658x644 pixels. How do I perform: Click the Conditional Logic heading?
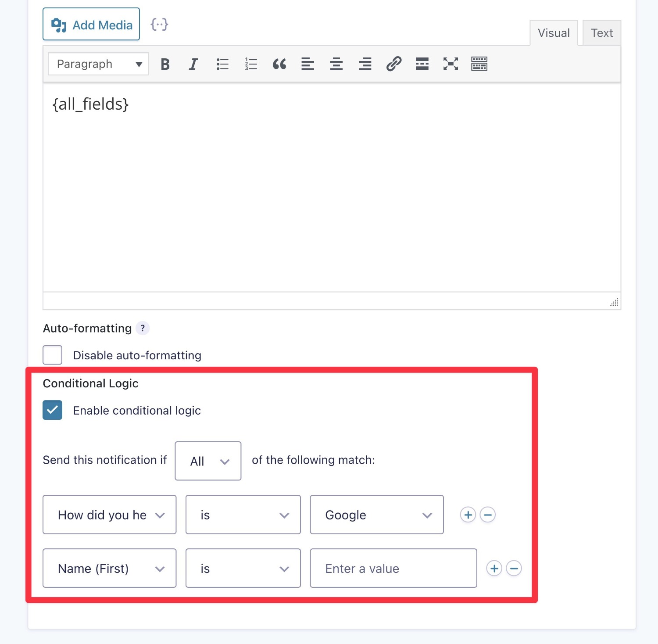(90, 383)
